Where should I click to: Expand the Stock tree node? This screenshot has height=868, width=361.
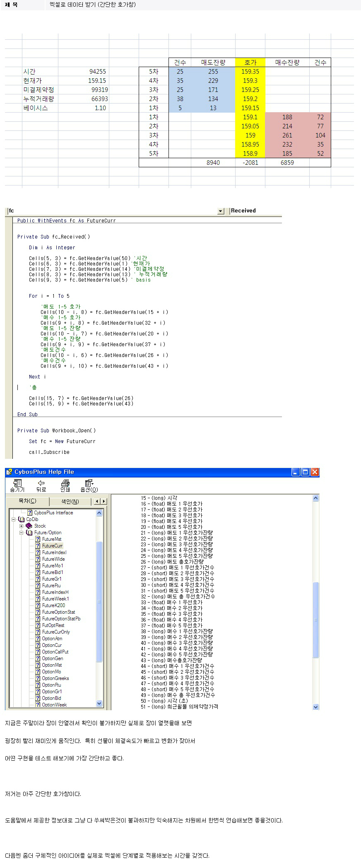pyautogui.click(x=22, y=526)
